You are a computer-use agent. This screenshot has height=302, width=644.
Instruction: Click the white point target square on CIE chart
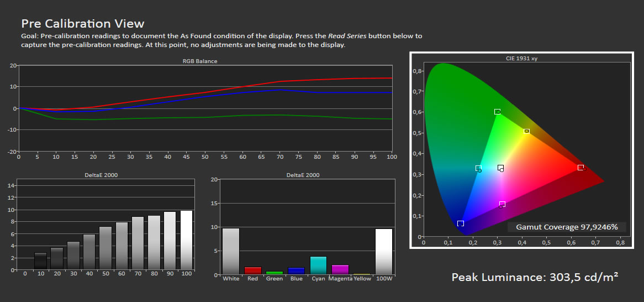500,168
